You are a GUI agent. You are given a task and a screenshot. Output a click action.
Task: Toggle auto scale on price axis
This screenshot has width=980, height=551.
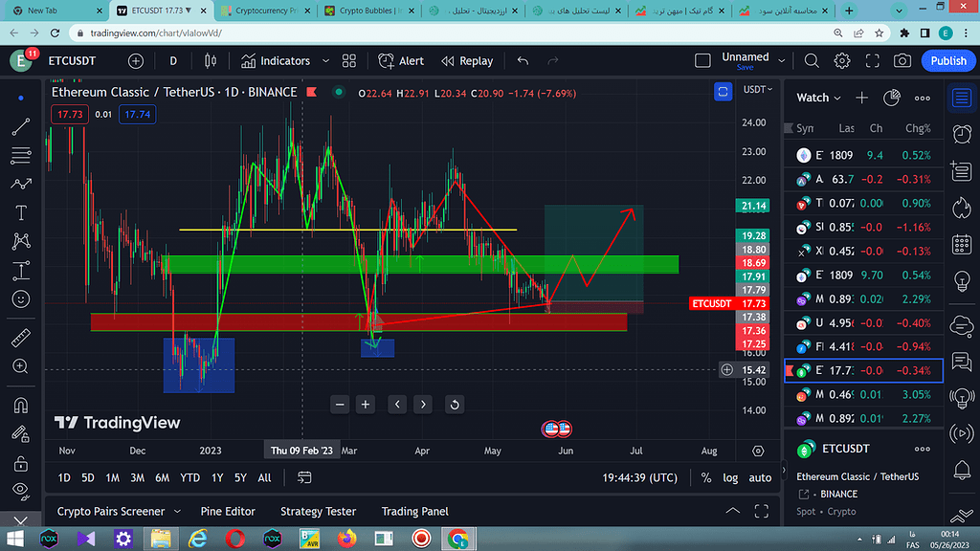pos(760,477)
